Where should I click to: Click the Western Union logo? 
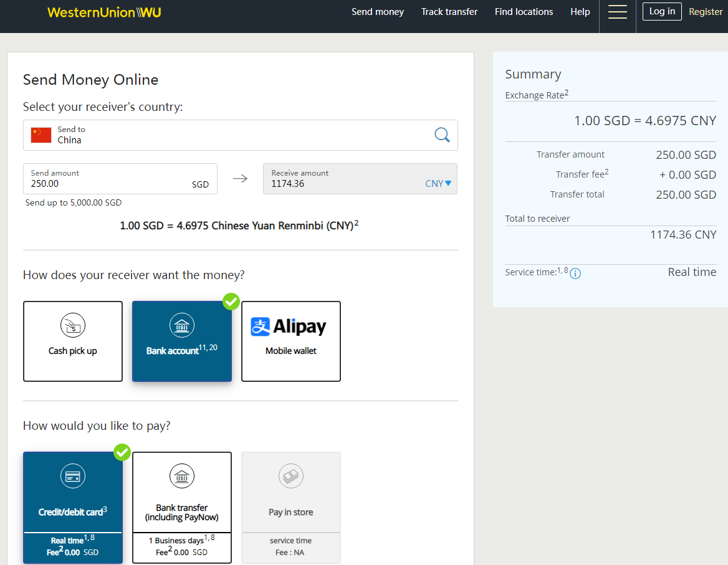pos(104,12)
